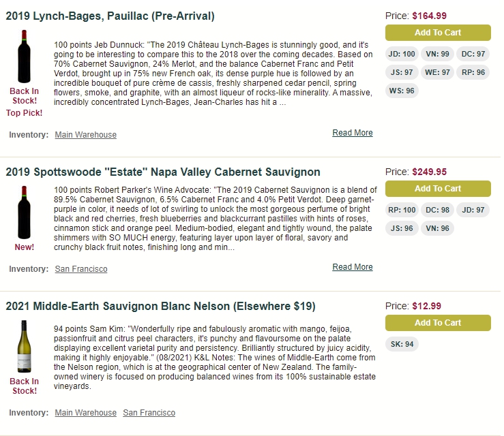Click the RP: 100 score badge

pos(402,210)
